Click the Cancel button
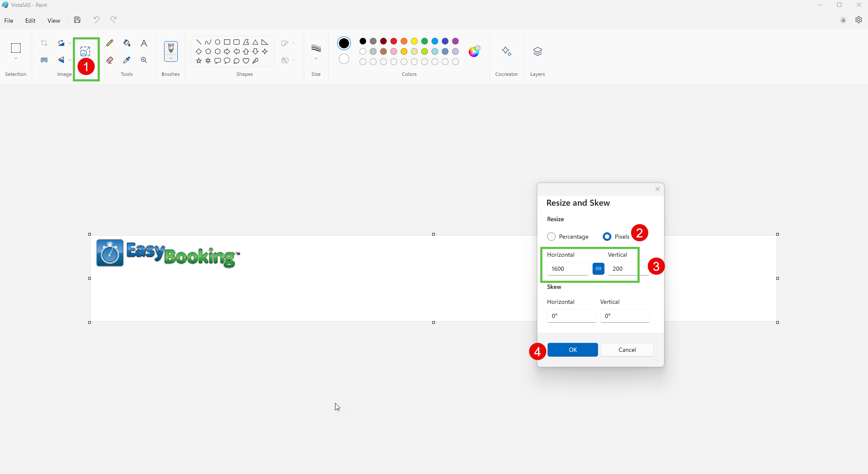The height and width of the screenshot is (474, 868). pos(627,350)
